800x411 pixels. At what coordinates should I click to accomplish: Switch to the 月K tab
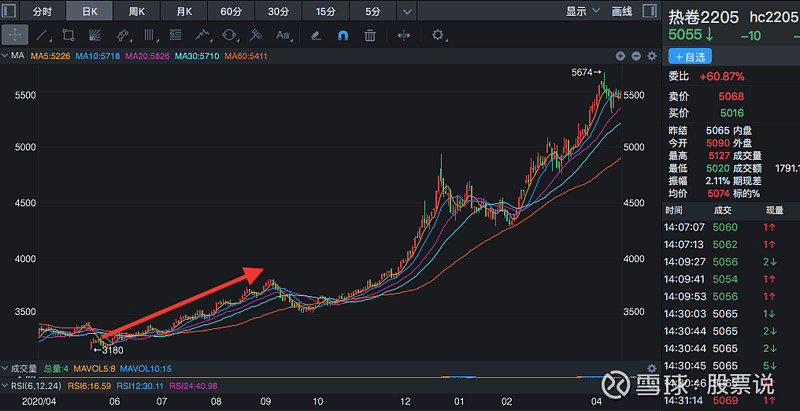click(x=184, y=11)
